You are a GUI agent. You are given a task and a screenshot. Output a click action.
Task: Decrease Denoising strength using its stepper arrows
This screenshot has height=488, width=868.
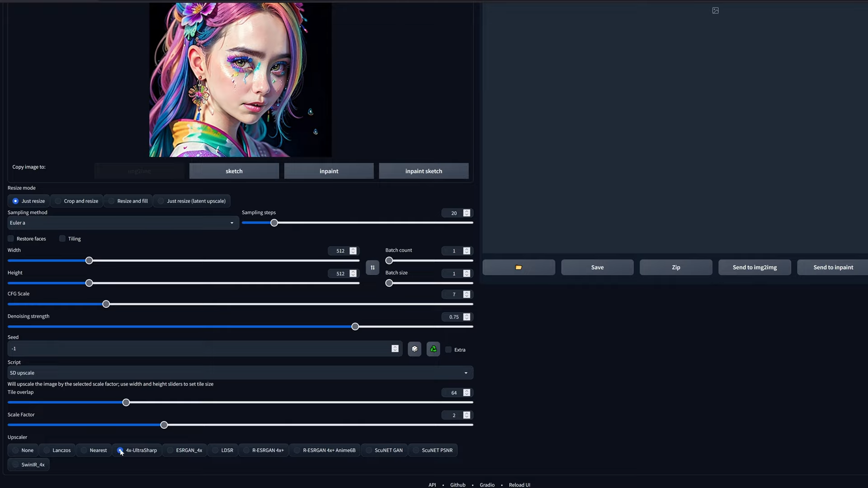click(467, 319)
